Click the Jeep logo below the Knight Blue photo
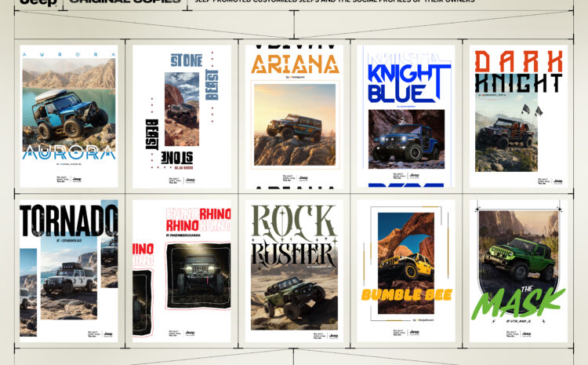The width and height of the screenshot is (588, 365). (414, 175)
